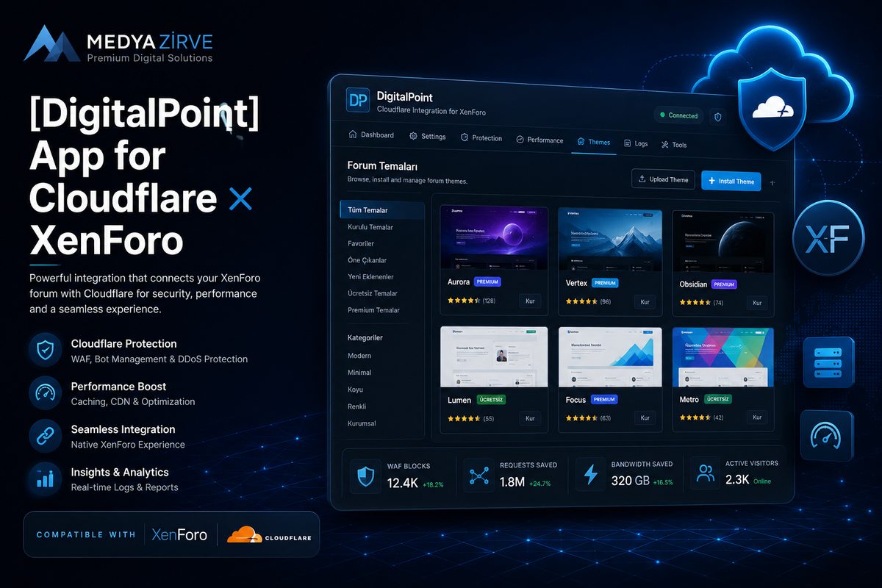The height and width of the screenshot is (588, 882).
Task: Open the Metro theme preview thumbnail
Action: click(723, 356)
